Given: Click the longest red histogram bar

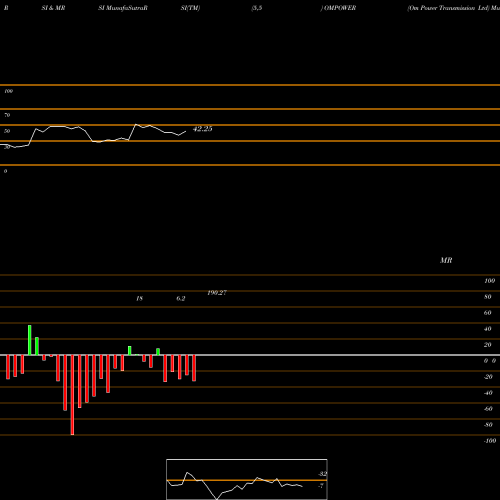Looking at the screenshot, I should coord(72,395).
